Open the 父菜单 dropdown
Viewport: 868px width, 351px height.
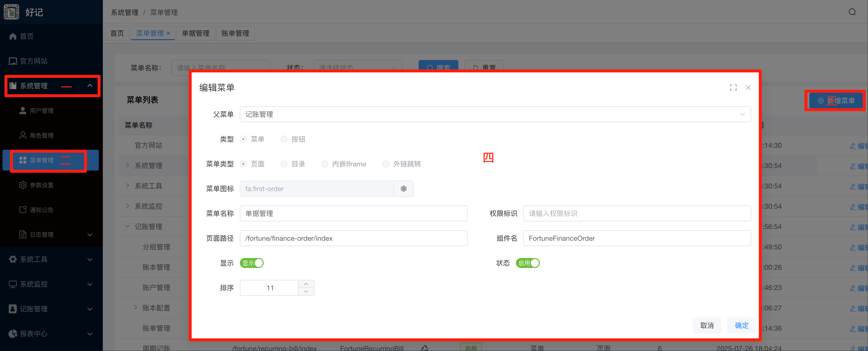pyautogui.click(x=495, y=115)
